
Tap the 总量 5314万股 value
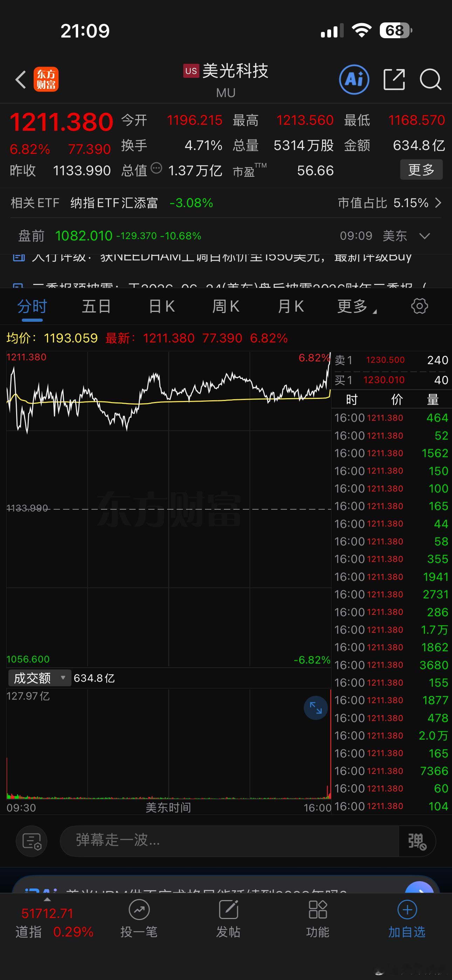coord(304,145)
